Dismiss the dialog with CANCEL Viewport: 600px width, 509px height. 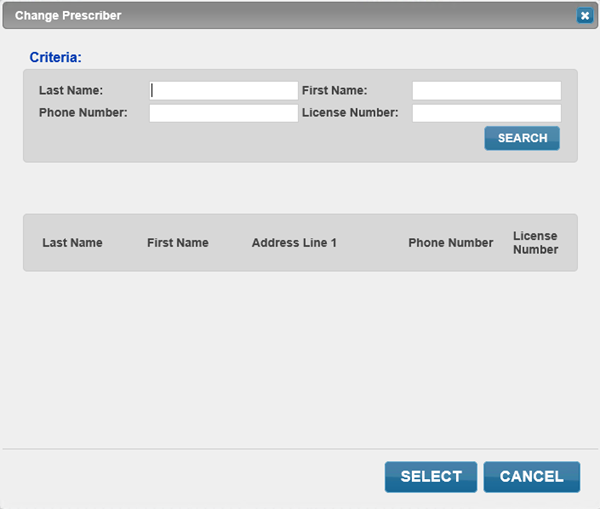(532, 477)
